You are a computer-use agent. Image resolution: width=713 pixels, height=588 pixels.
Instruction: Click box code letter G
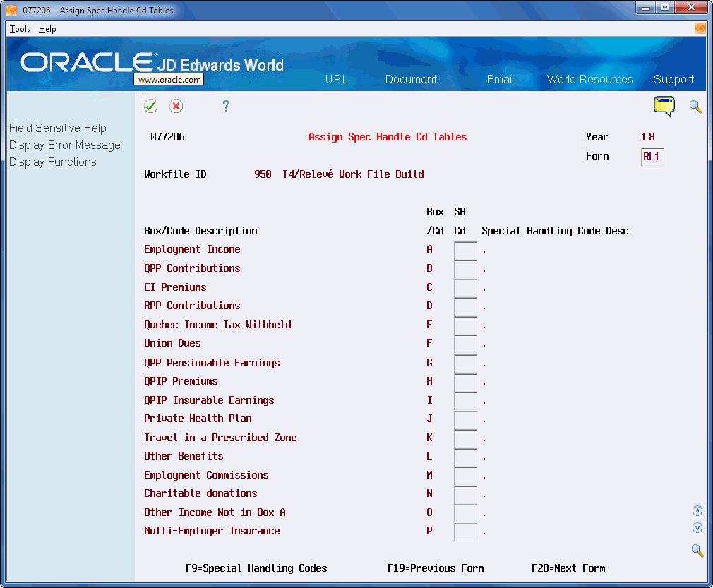click(429, 363)
